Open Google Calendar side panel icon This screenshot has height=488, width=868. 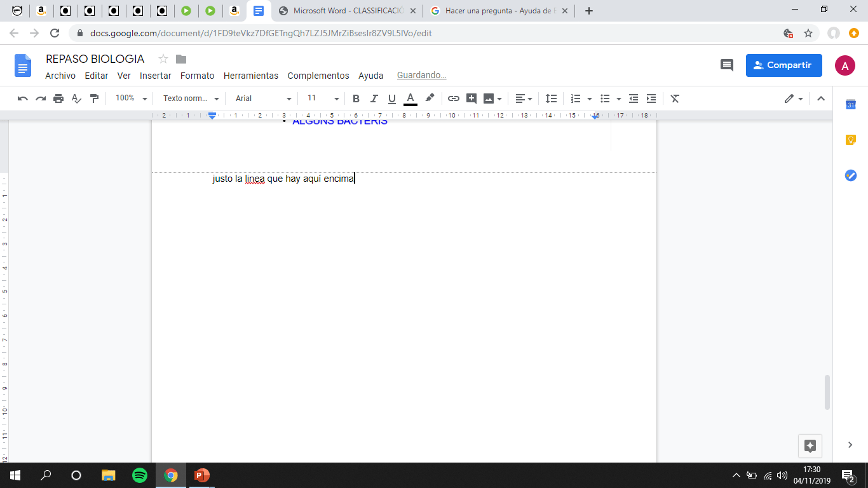tap(851, 105)
